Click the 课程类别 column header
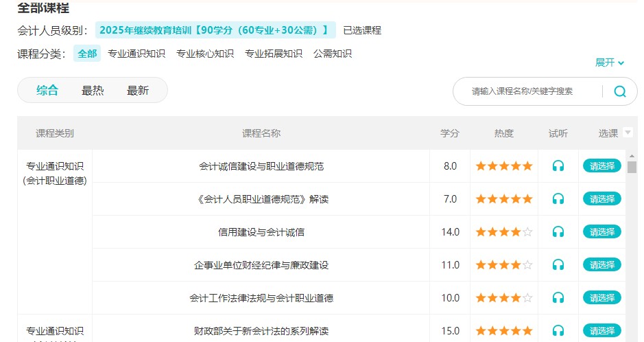 55,133
